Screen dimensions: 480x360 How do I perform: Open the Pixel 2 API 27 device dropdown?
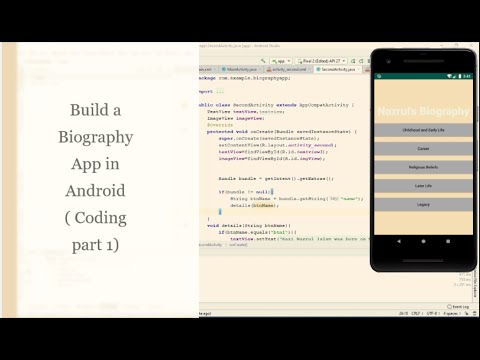pos(321,61)
